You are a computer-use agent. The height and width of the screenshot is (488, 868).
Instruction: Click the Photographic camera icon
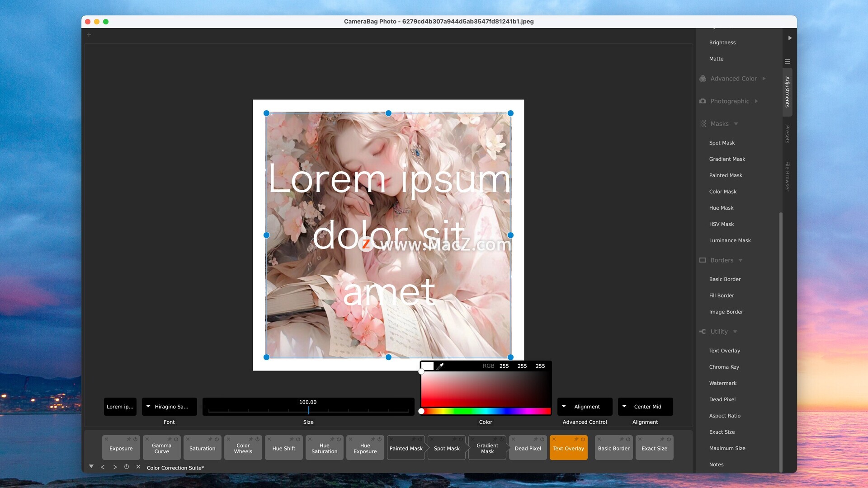point(703,101)
